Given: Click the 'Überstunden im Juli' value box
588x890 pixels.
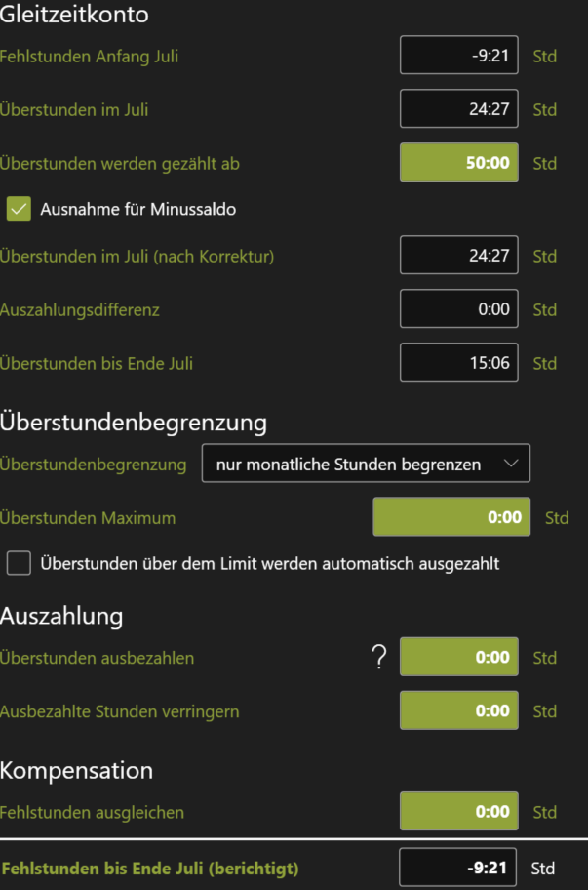Looking at the screenshot, I should pos(458,109).
